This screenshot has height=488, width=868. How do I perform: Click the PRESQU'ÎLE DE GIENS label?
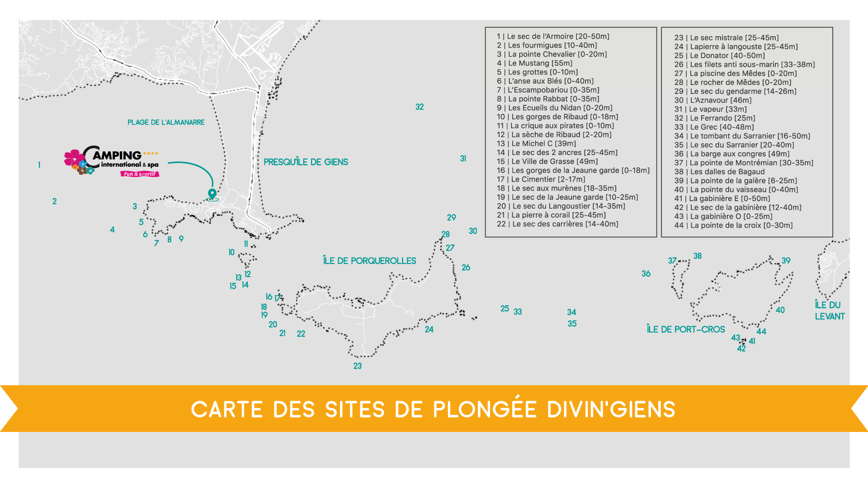click(306, 162)
